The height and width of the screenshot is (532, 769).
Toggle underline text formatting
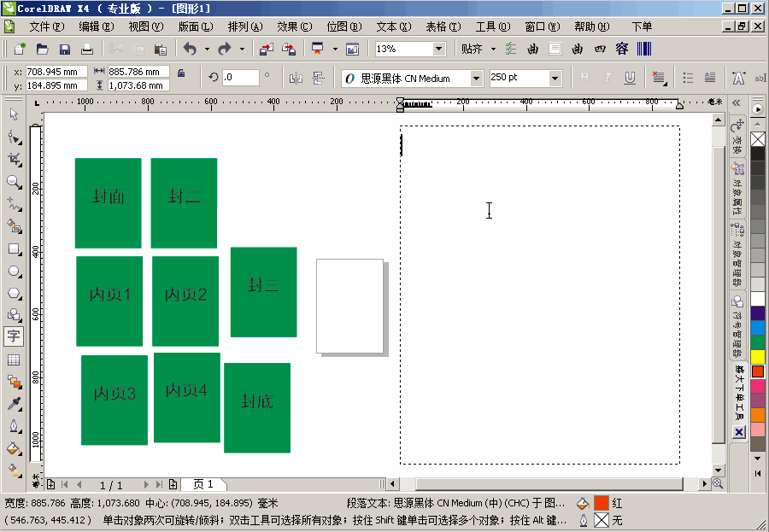630,78
